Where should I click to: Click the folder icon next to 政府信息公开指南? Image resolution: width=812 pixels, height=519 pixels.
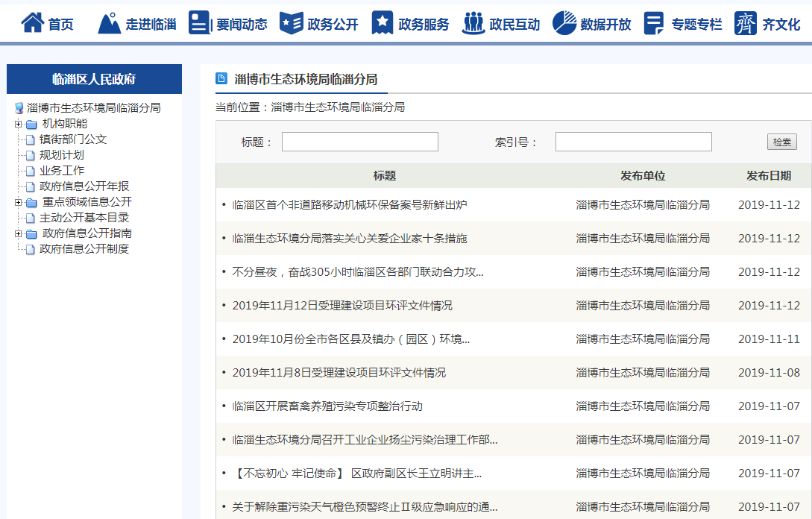pos(31,234)
